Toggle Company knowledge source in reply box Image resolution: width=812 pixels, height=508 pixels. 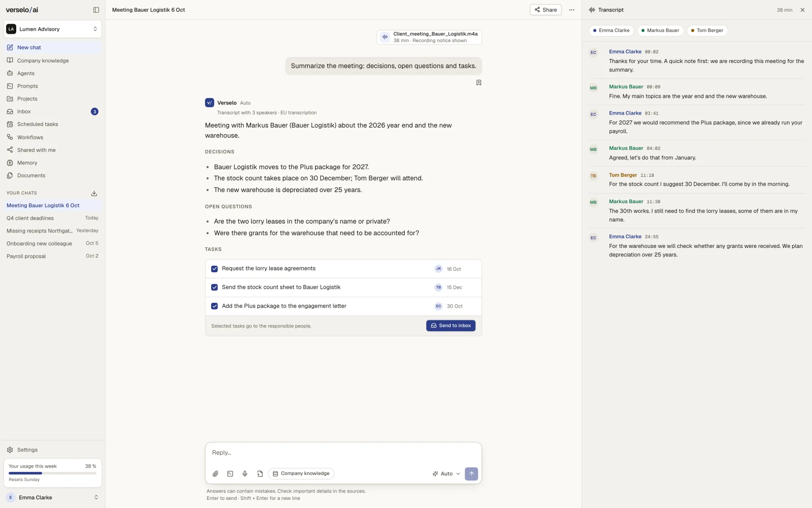(x=301, y=473)
